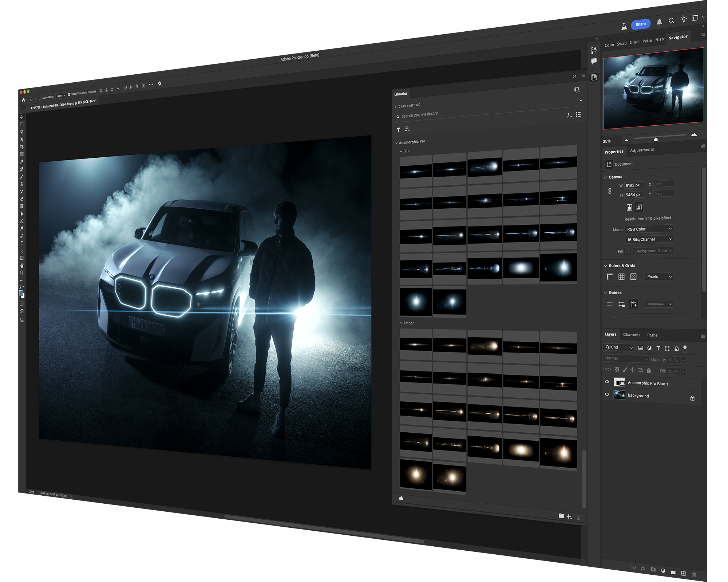
Task: Create a new layer with plus icon
Action: pos(683,573)
